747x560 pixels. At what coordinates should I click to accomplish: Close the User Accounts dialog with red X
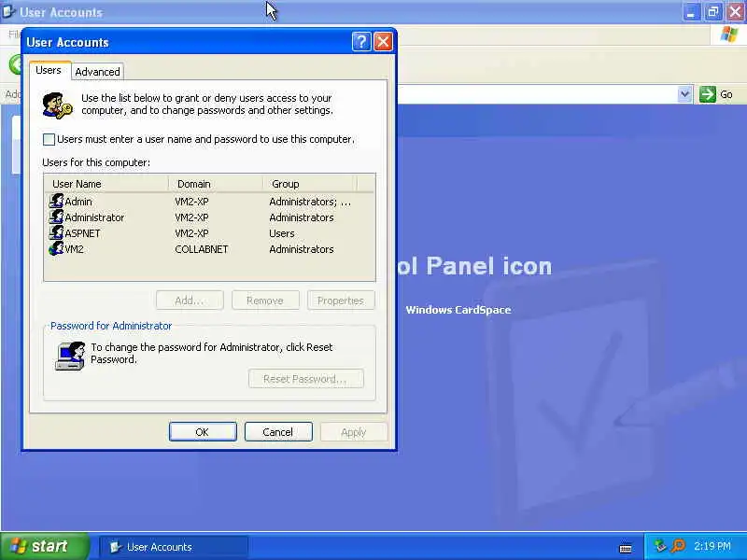coord(383,42)
